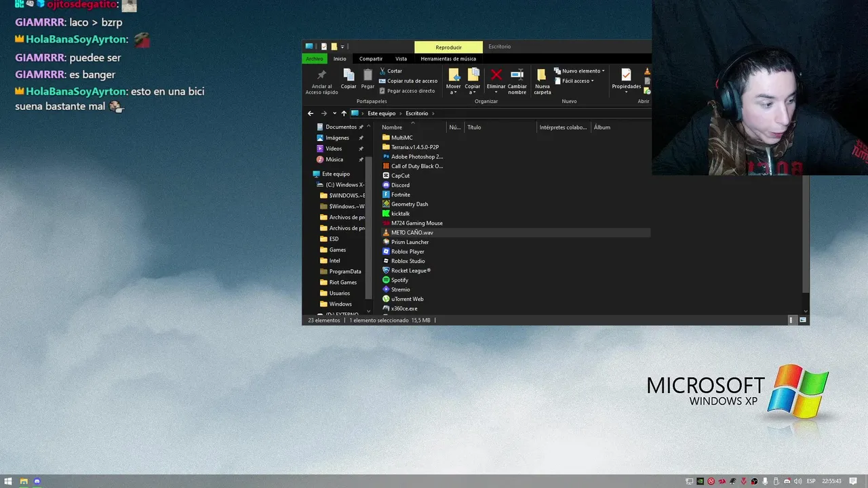
Task: Select the x360ce.exe file
Action: [x=400, y=308]
